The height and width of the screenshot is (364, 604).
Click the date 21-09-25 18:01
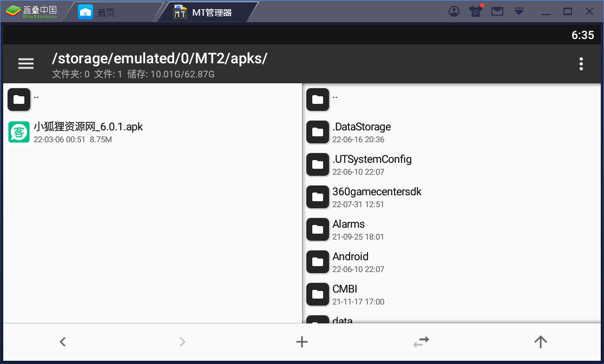point(358,237)
